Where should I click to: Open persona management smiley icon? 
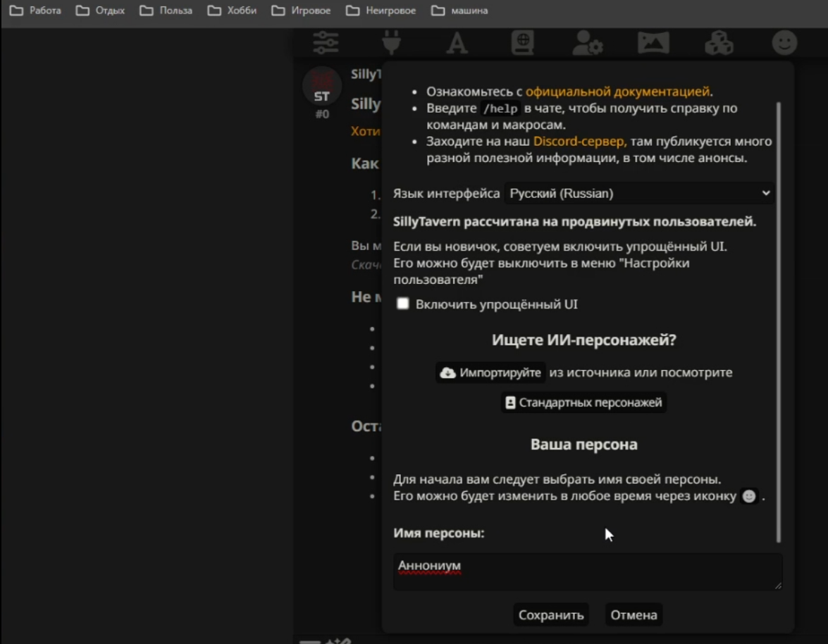point(784,43)
